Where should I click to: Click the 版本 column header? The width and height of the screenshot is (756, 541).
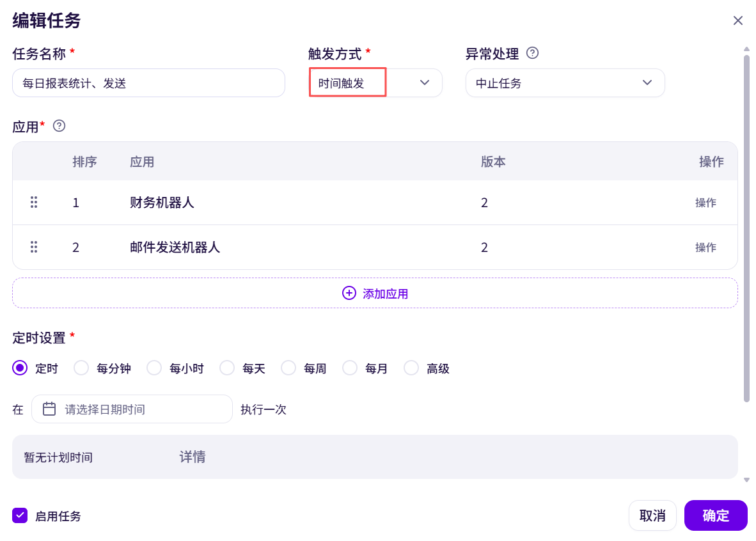[x=493, y=162]
